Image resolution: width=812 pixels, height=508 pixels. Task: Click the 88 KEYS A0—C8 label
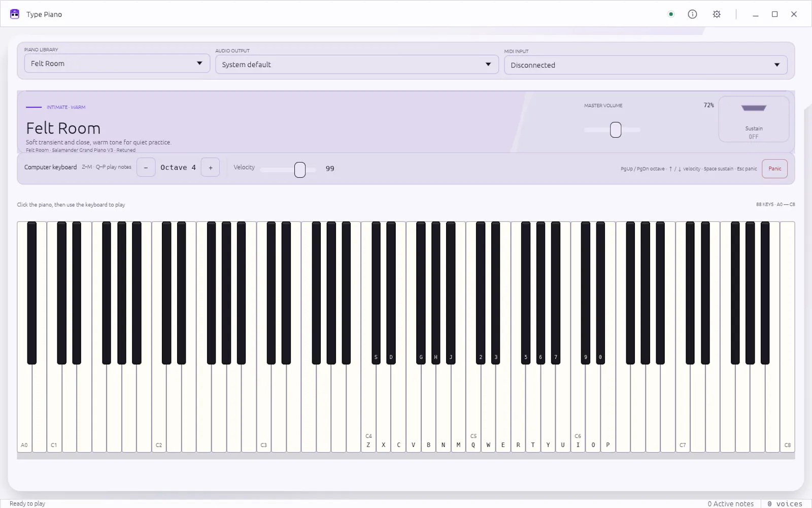click(775, 204)
